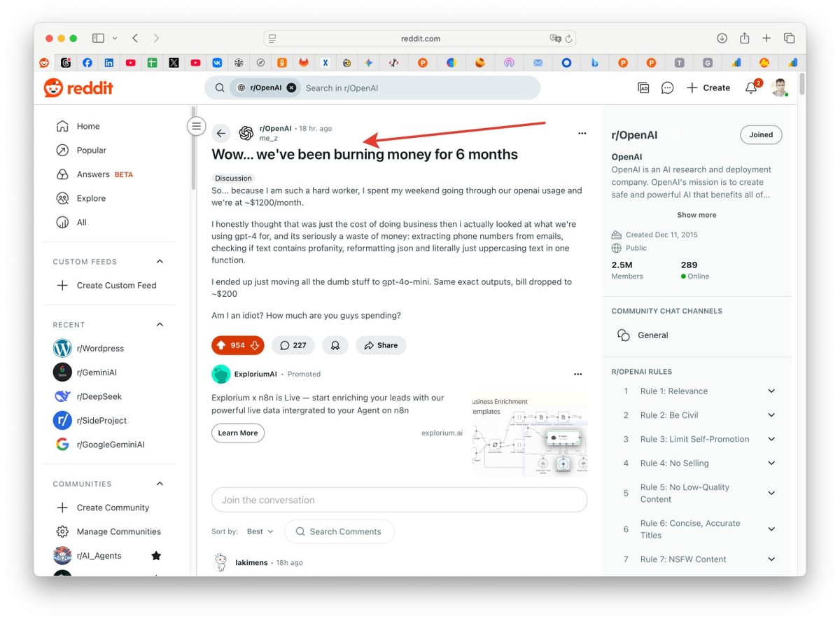Open r/DeepSeek from Recent list
The width and height of the screenshot is (840, 621).
[x=99, y=396]
